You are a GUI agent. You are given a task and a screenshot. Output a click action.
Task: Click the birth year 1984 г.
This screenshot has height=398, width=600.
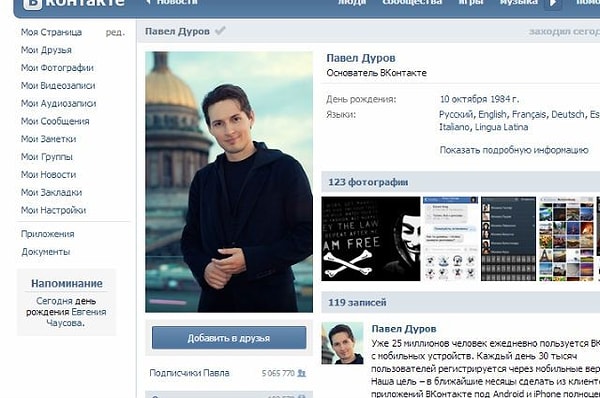pyautogui.click(x=505, y=99)
